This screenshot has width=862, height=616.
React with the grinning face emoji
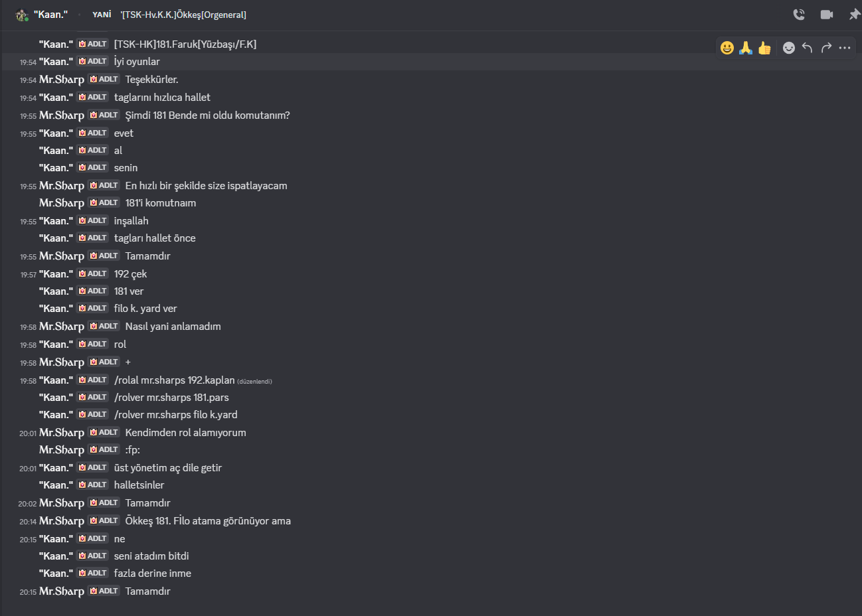click(x=727, y=48)
